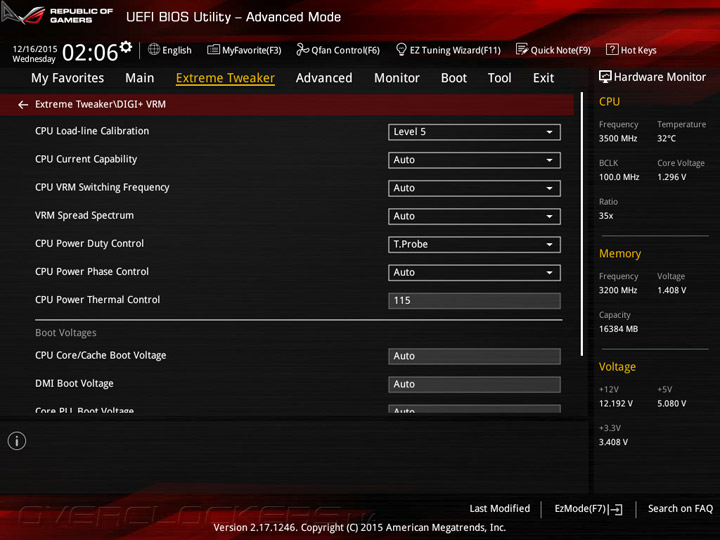Open CPU Current Capability dropdown
Image resolution: width=720 pixels, height=540 pixels.
click(x=474, y=160)
